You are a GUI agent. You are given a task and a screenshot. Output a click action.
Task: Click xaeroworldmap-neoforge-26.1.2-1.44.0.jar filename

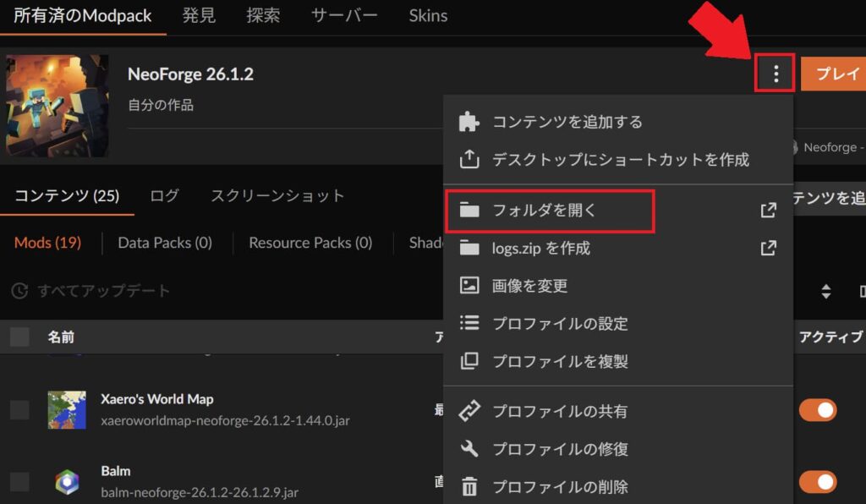pos(225,420)
